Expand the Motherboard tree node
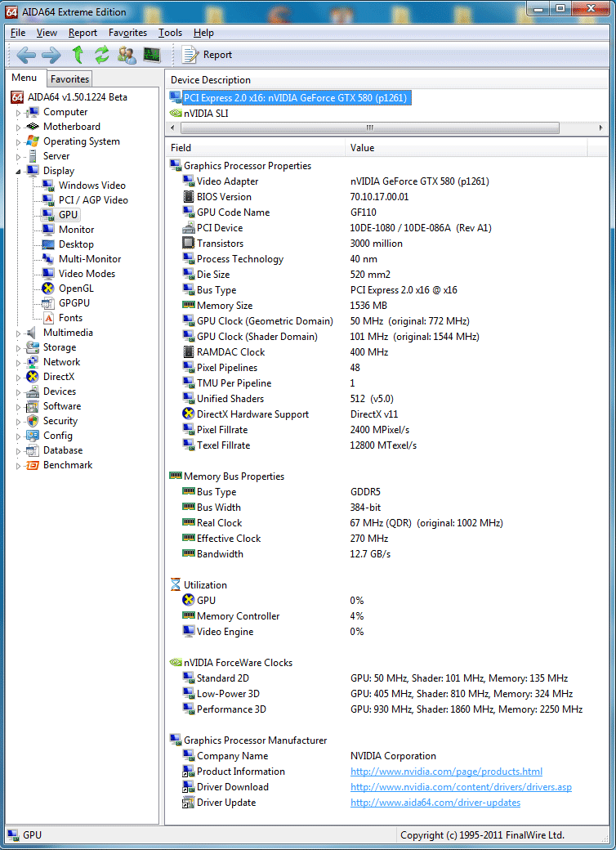 tap(18, 127)
